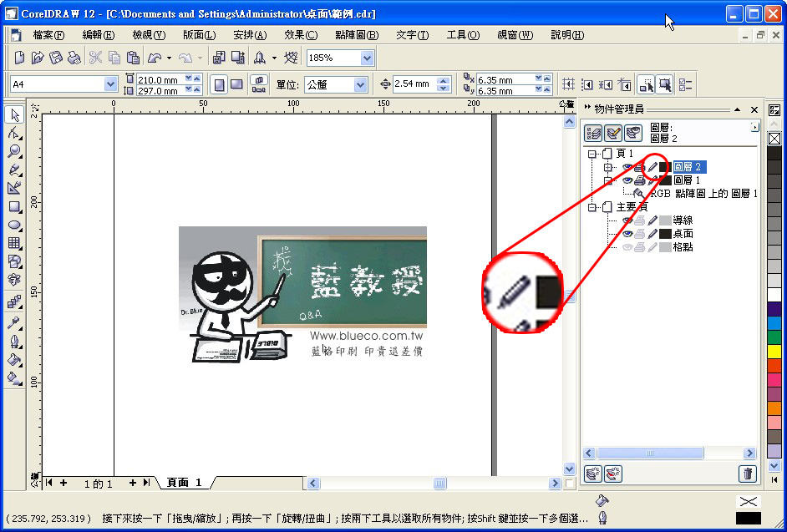Open the 185% zoom level dropdown

[x=368, y=58]
